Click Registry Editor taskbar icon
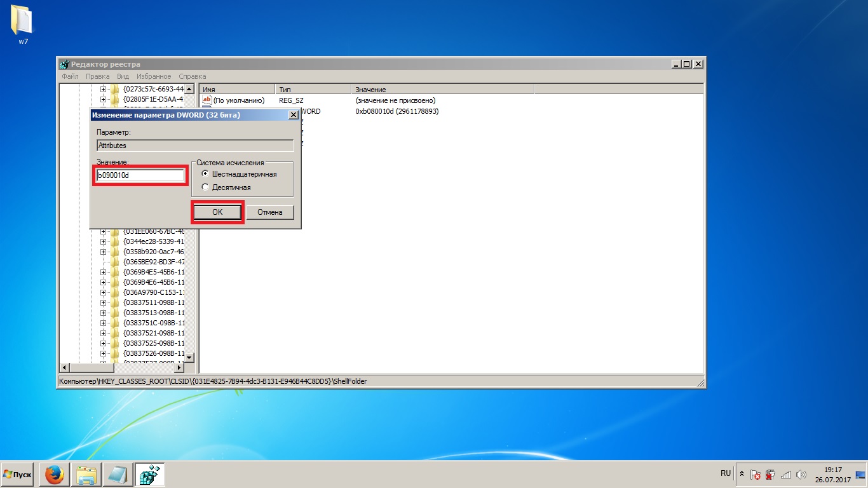The image size is (868, 488). 150,475
